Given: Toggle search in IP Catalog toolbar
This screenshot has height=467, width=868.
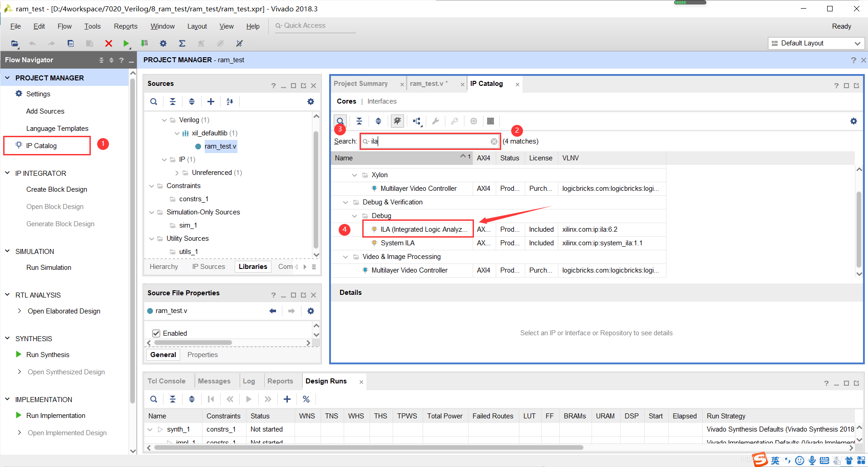Looking at the screenshot, I should (340, 121).
